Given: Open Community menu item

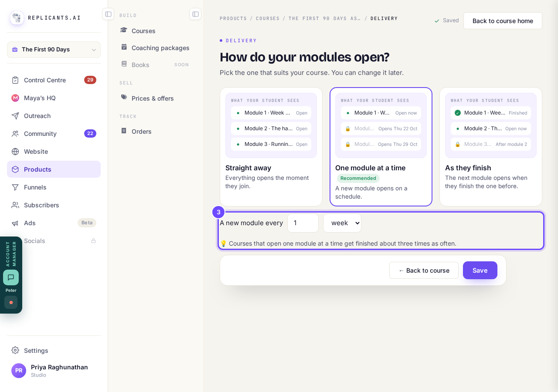Looking at the screenshot, I should pyautogui.click(x=54, y=134).
